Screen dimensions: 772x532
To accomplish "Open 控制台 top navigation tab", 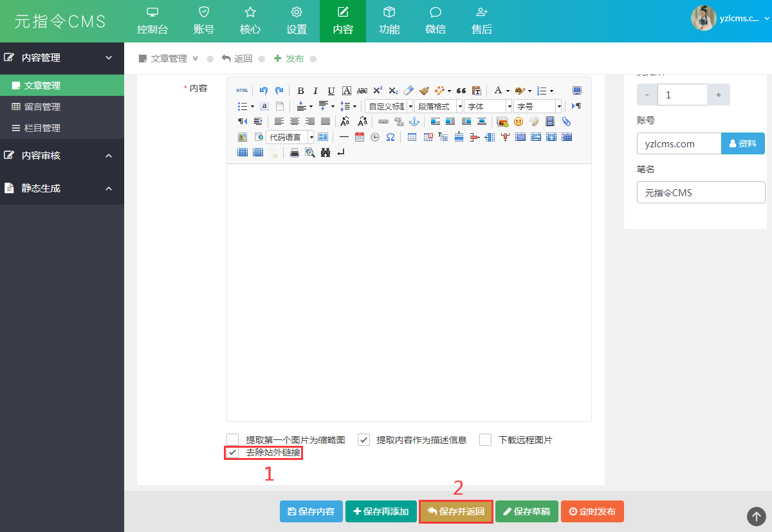I will click(152, 21).
